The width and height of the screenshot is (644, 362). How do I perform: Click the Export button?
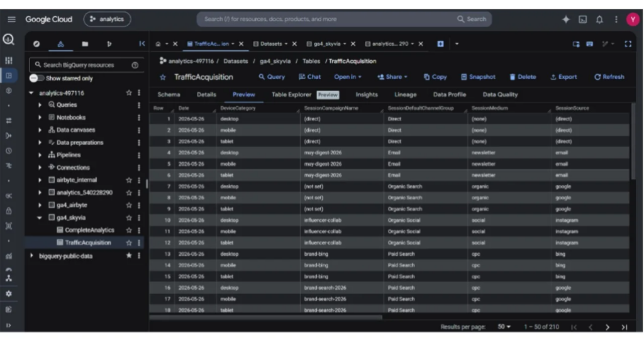[563, 77]
